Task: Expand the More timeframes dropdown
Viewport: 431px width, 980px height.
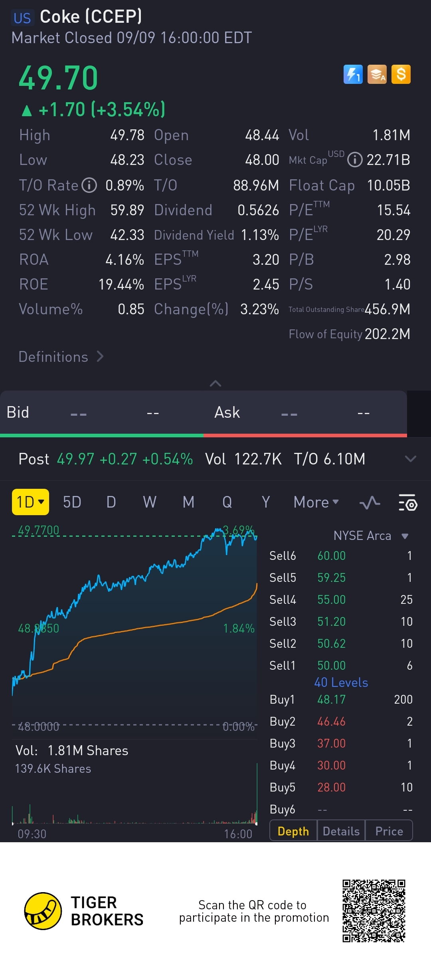Action: (316, 502)
